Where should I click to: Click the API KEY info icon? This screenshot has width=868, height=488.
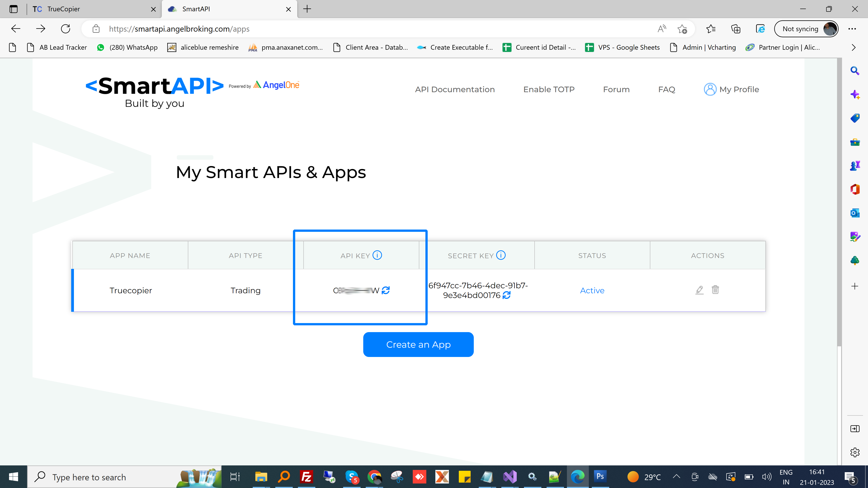coord(377,255)
